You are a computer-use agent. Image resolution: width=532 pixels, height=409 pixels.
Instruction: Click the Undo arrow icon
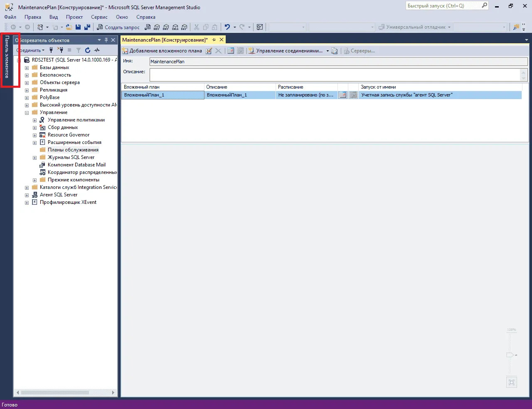coord(227,27)
